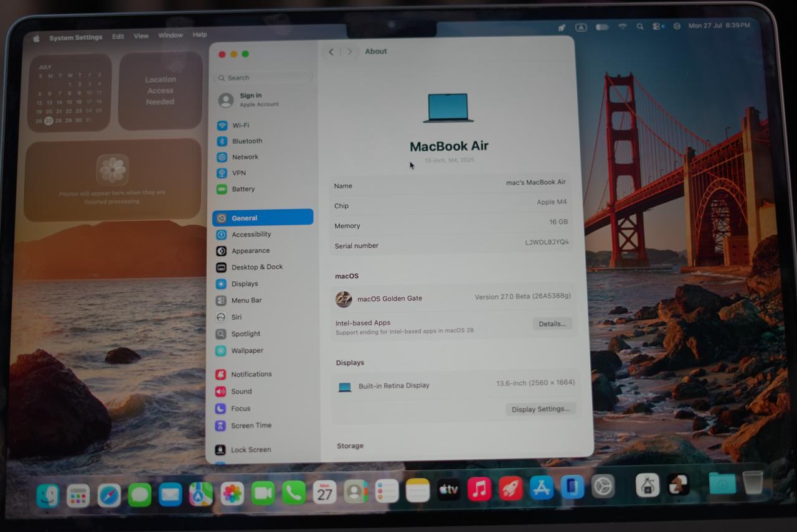Image resolution: width=797 pixels, height=532 pixels.
Task: Click the Photos widget on desktop
Action: (113, 180)
